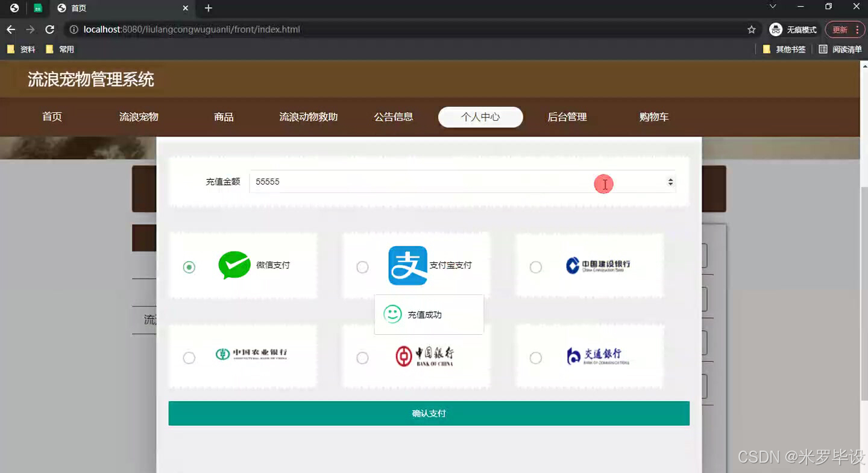Click the page vertical scrollbar
This screenshot has height=473, width=868.
point(864,293)
